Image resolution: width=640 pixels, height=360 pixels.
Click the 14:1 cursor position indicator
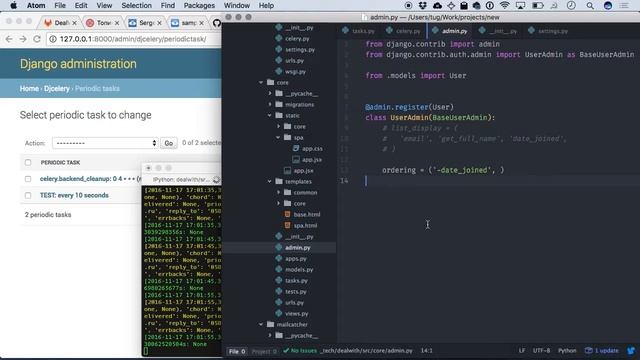point(427,351)
